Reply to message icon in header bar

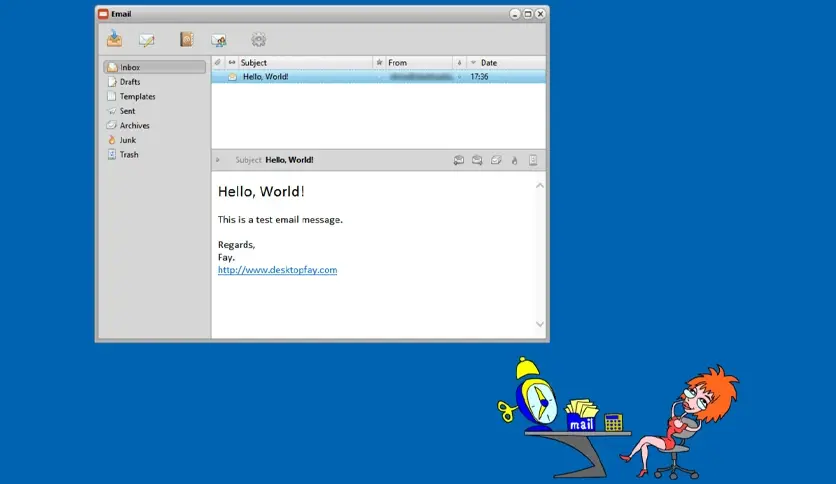point(459,160)
